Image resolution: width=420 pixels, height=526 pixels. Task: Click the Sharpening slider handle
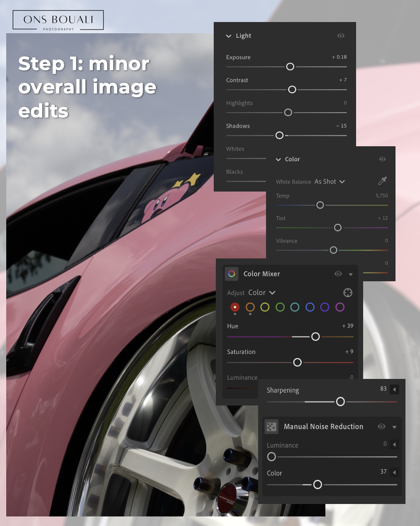pos(340,401)
